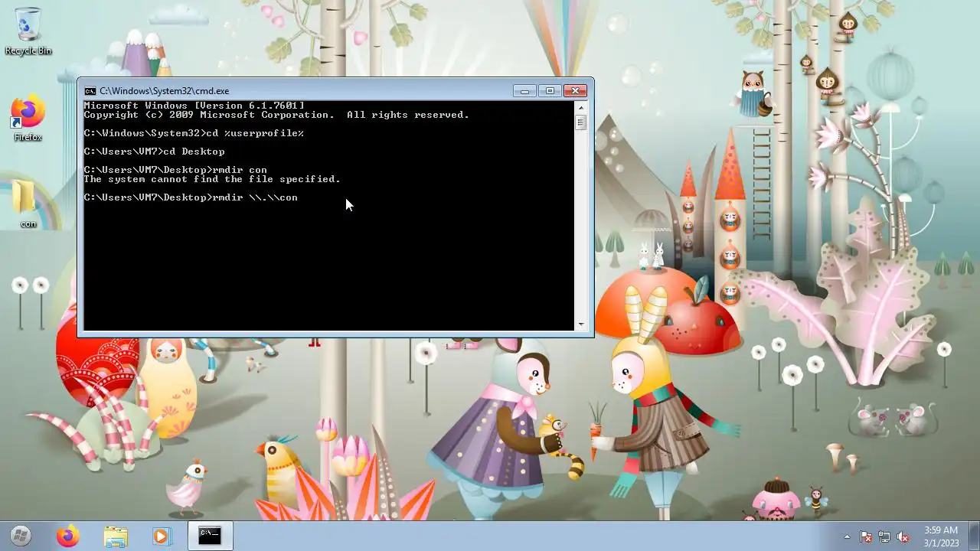
Task: Click Show desktop button at taskbar end
Action: (x=974, y=536)
